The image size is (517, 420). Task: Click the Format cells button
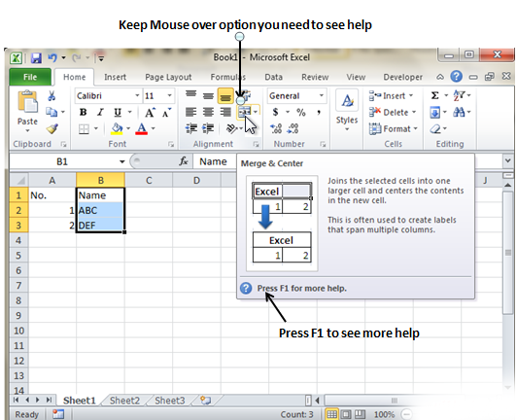(x=394, y=128)
